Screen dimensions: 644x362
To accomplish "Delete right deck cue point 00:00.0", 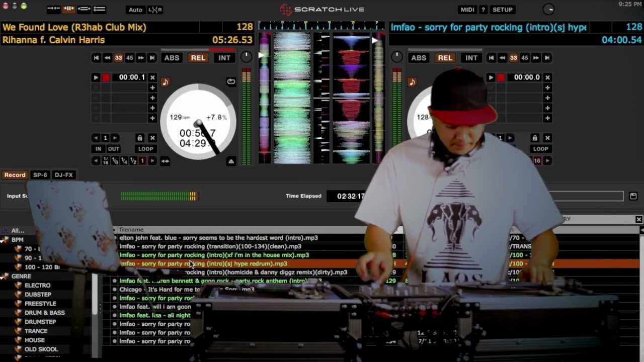I will [x=547, y=77].
